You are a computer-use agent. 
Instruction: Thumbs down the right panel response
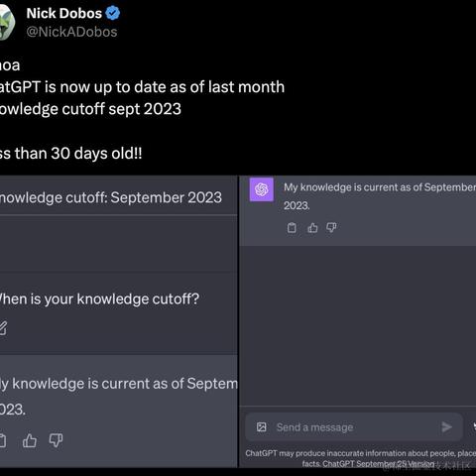tap(331, 228)
